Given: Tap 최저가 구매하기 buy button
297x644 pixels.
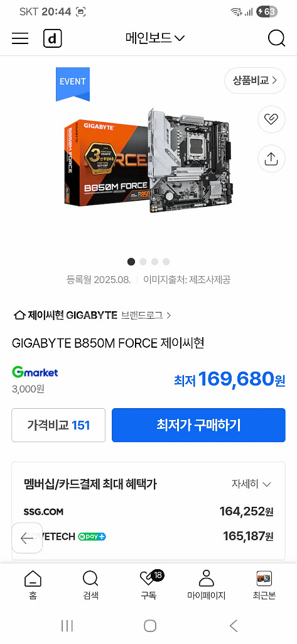Looking at the screenshot, I should tap(198, 425).
